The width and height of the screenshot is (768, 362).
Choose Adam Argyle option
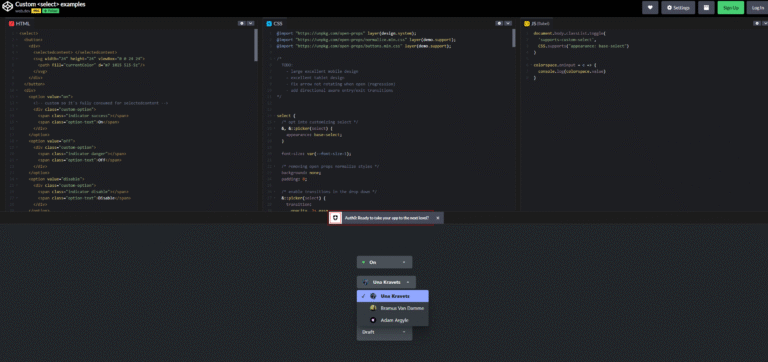tap(393, 320)
